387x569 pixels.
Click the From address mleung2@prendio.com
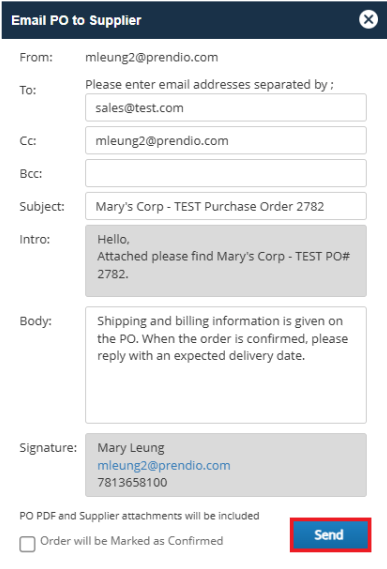152,57
